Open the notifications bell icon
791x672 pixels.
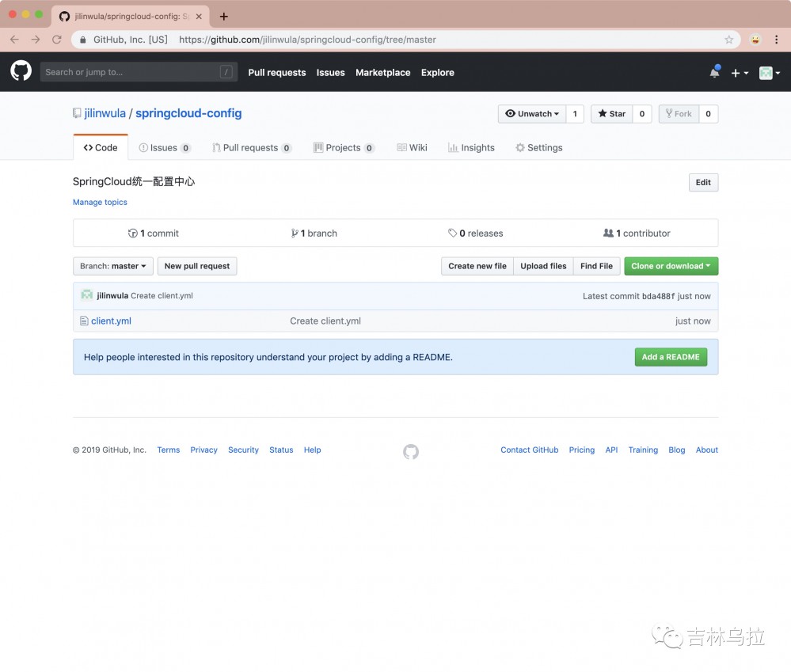click(x=714, y=72)
